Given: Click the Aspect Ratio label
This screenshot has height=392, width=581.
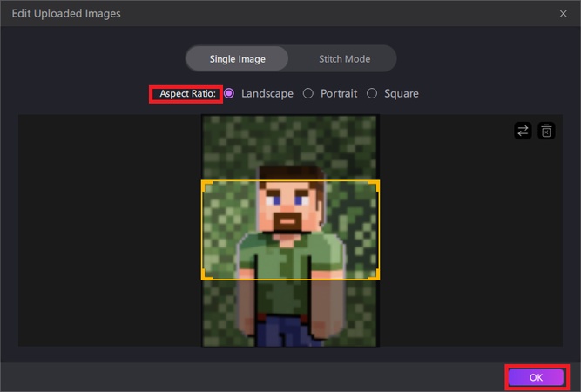Looking at the screenshot, I should 187,94.
